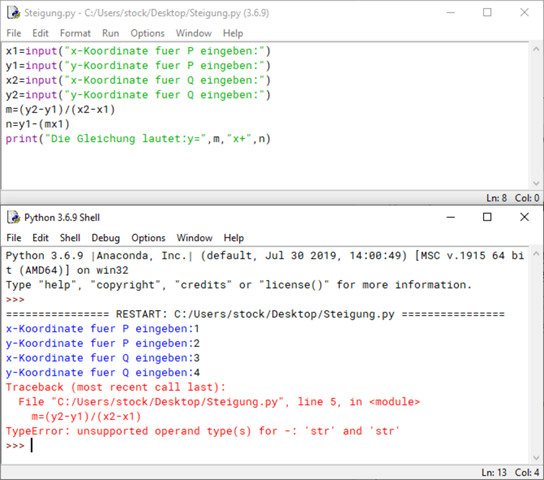The image size is (544, 480).
Task: Minimize the Steigung.py editor window
Action: coord(451,13)
